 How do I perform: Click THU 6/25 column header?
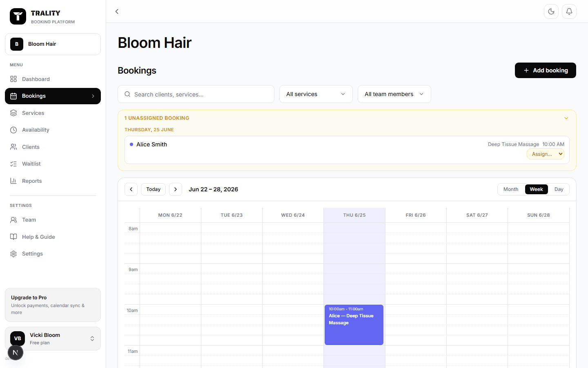pos(354,215)
